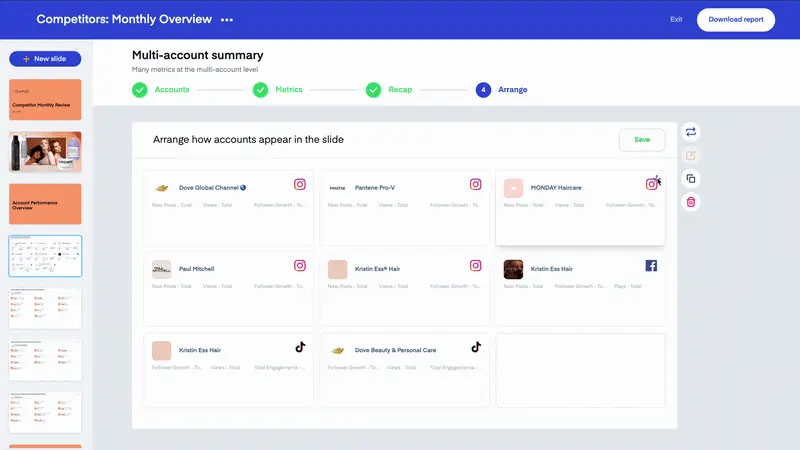Screen dimensions: 800x450
Task: Click Kristin Ess Hair TikTok avatar
Action: tap(162, 351)
